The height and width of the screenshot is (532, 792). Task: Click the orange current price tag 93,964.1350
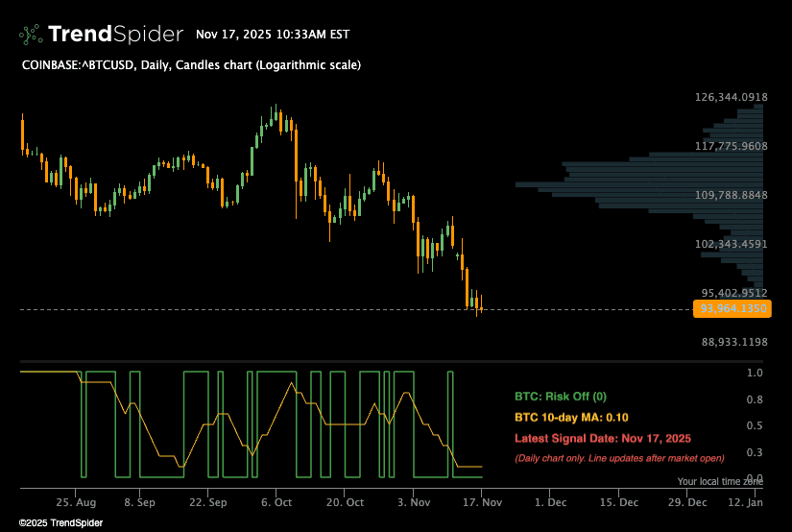[732, 309]
